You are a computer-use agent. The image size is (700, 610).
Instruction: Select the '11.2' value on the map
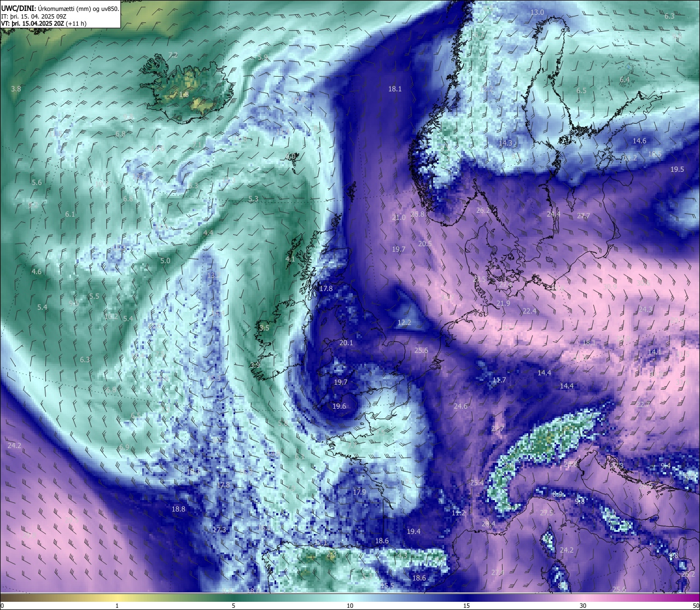click(458, 513)
